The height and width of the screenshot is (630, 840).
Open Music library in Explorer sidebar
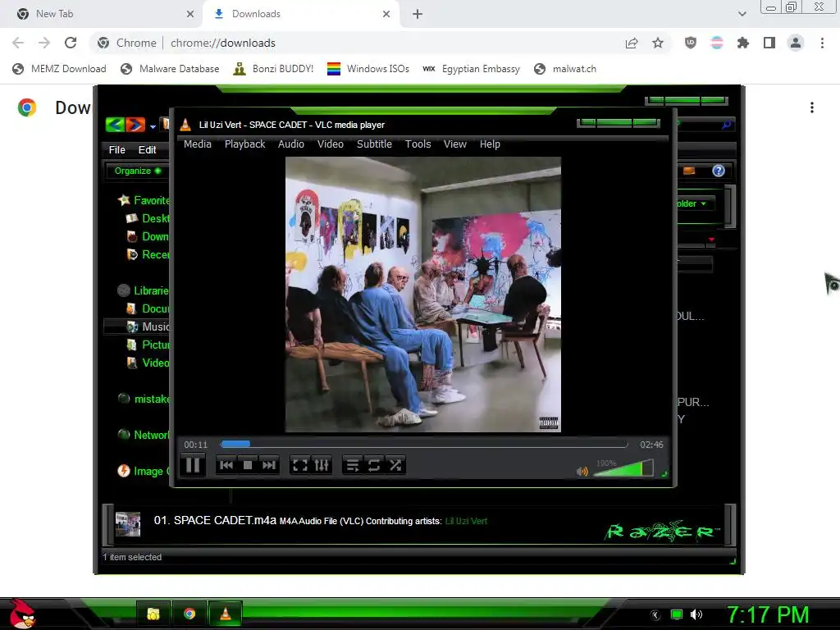tap(148, 326)
